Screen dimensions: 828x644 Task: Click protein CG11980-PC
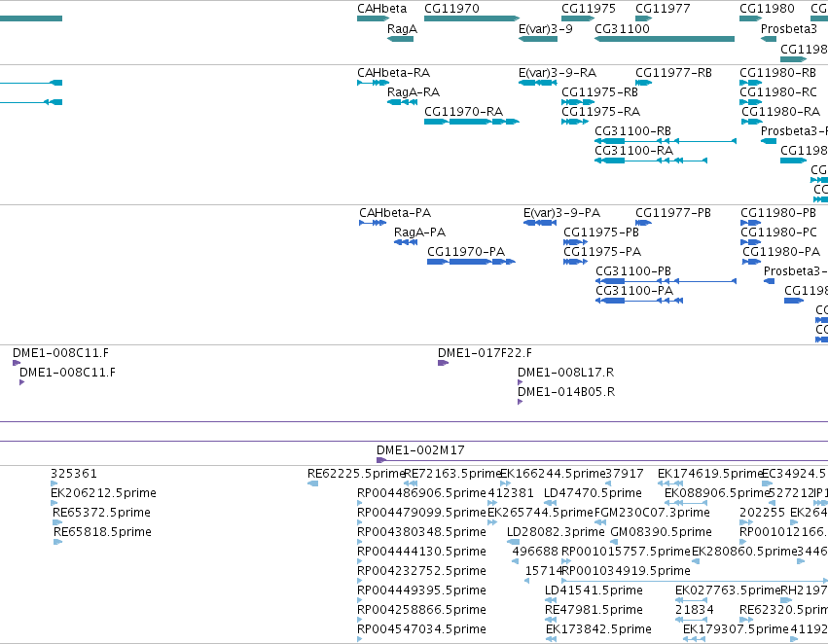coord(750,242)
